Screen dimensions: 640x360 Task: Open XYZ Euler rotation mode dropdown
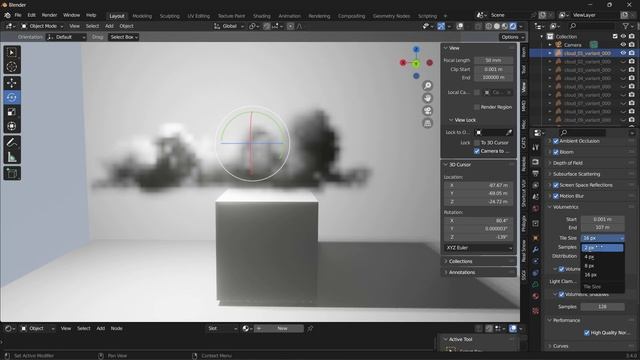[478, 248]
